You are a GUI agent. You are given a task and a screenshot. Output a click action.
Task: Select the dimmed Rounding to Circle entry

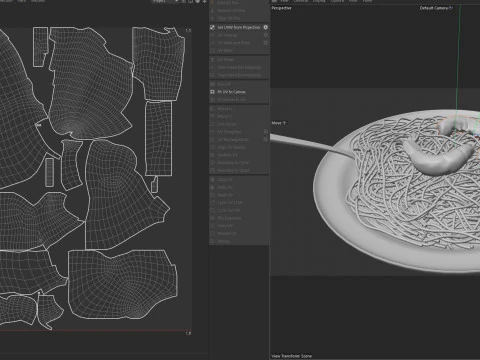[233, 163]
